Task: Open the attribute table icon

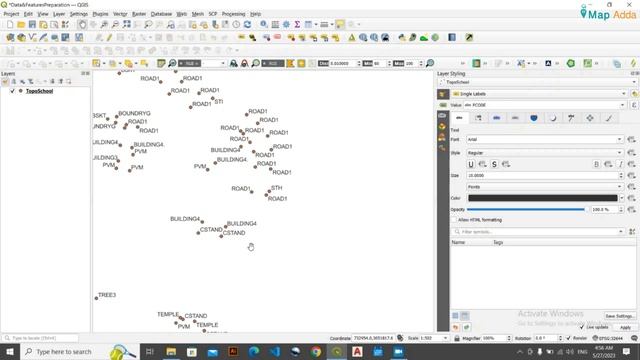Action: coord(275,25)
